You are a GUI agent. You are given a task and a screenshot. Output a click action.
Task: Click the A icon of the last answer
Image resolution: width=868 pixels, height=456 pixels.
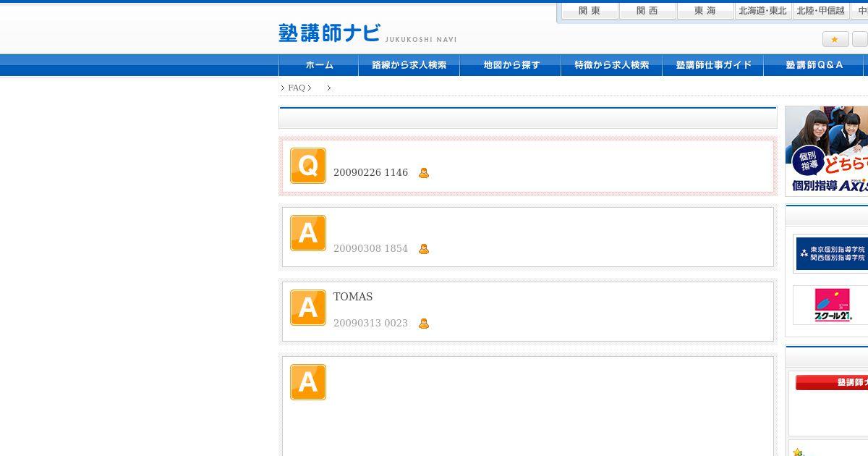click(308, 382)
